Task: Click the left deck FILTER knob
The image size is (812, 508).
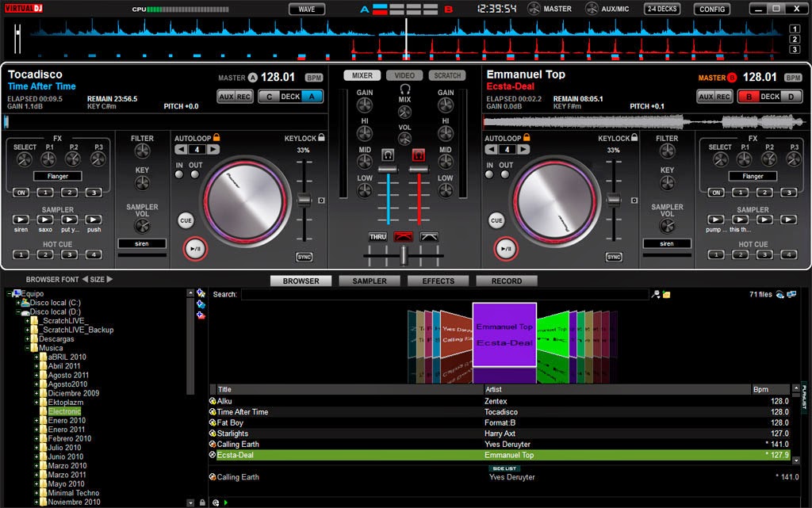Action: 142,151
